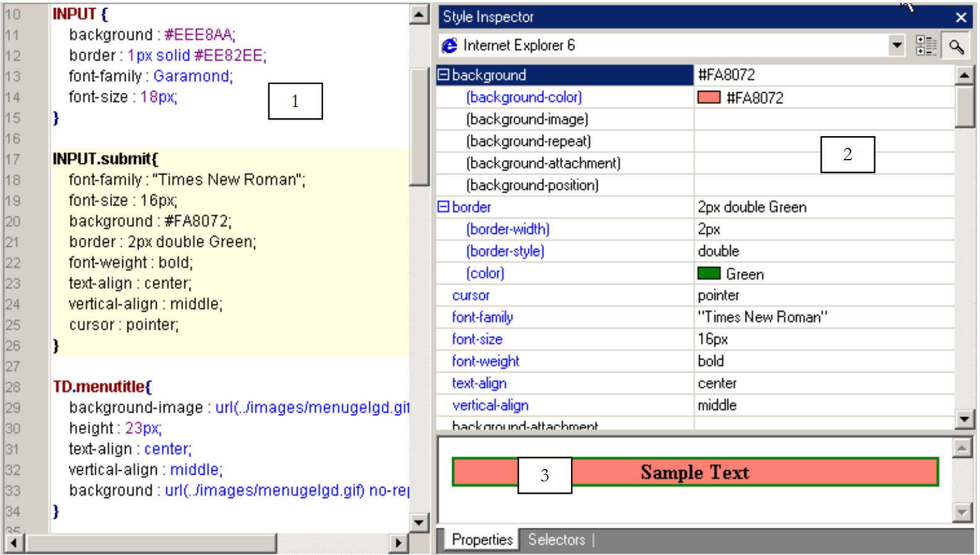Click the Green border color swatch
Screen dimensions: 980x555
point(709,273)
